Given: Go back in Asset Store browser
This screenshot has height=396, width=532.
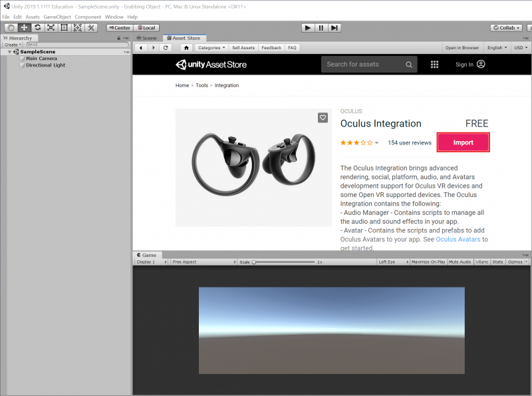Looking at the screenshot, I should pos(141,48).
